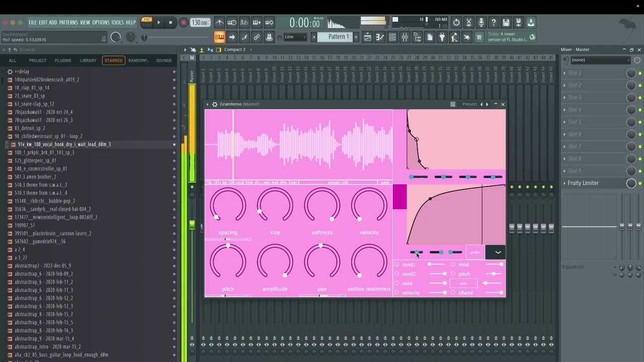Stop playback with the Stop button
The width and height of the screenshot is (644, 362).
click(x=171, y=22)
